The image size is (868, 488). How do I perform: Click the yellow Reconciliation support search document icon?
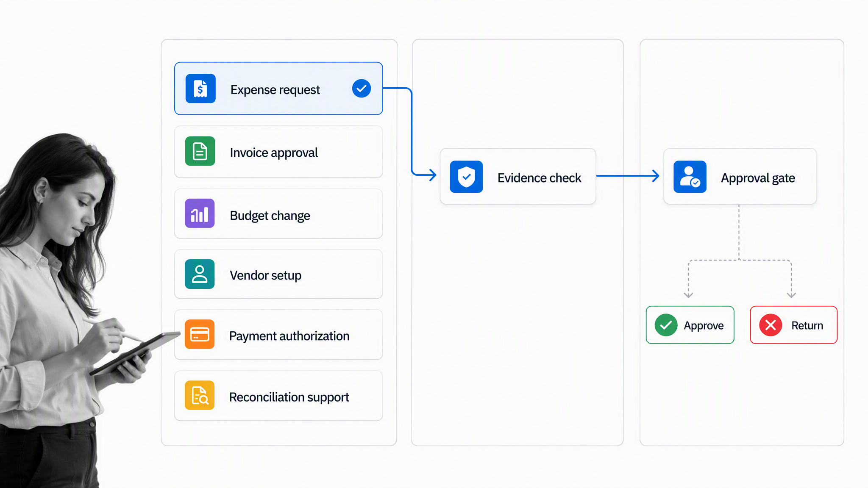point(200,395)
